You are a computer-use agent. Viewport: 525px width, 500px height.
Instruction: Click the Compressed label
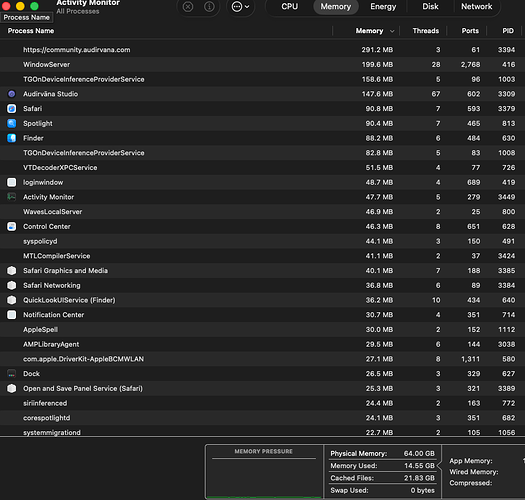470,483
